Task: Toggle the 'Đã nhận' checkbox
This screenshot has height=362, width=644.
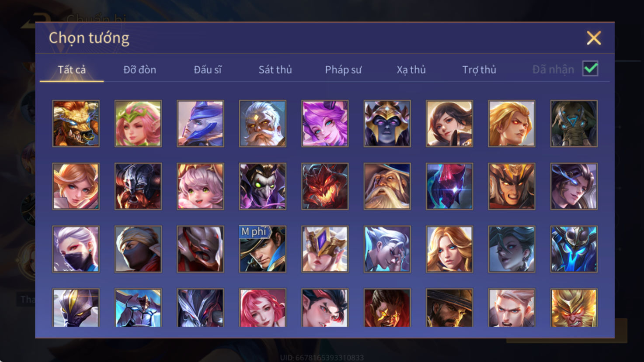Action: [590, 69]
